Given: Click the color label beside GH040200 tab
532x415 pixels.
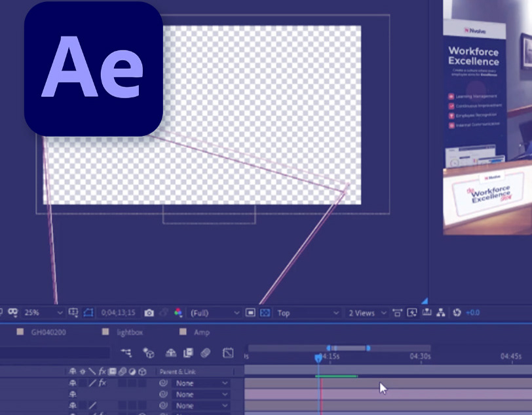Looking at the screenshot, I should coord(20,332).
